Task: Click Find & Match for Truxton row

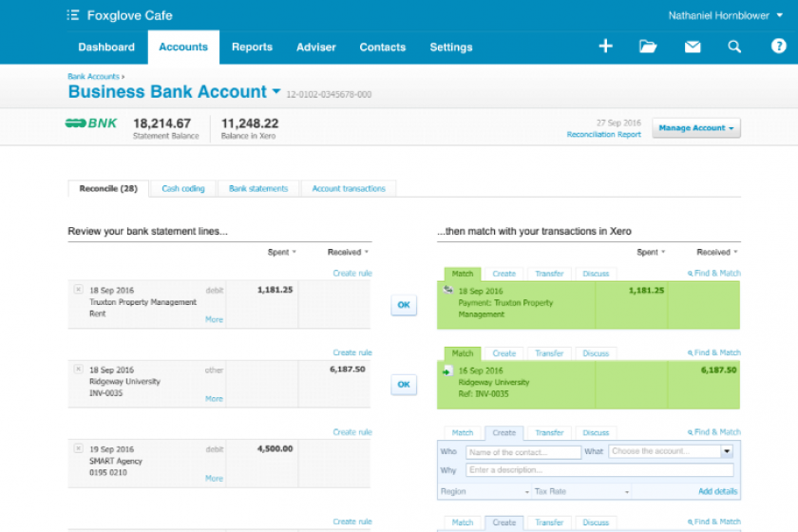Action: pyautogui.click(x=714, y=273)
